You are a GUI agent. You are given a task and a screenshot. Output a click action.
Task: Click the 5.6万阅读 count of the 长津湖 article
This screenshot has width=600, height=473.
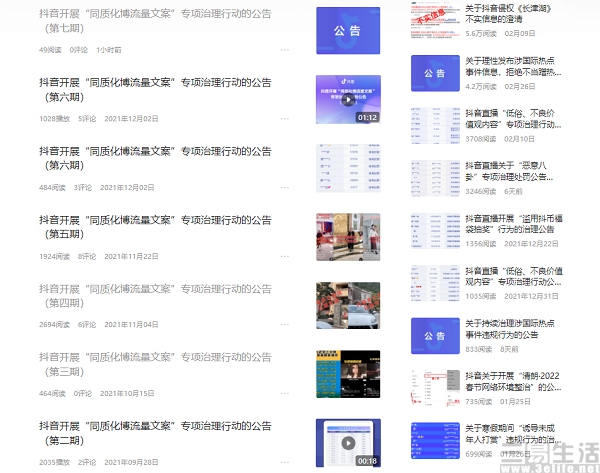[481, 34]
